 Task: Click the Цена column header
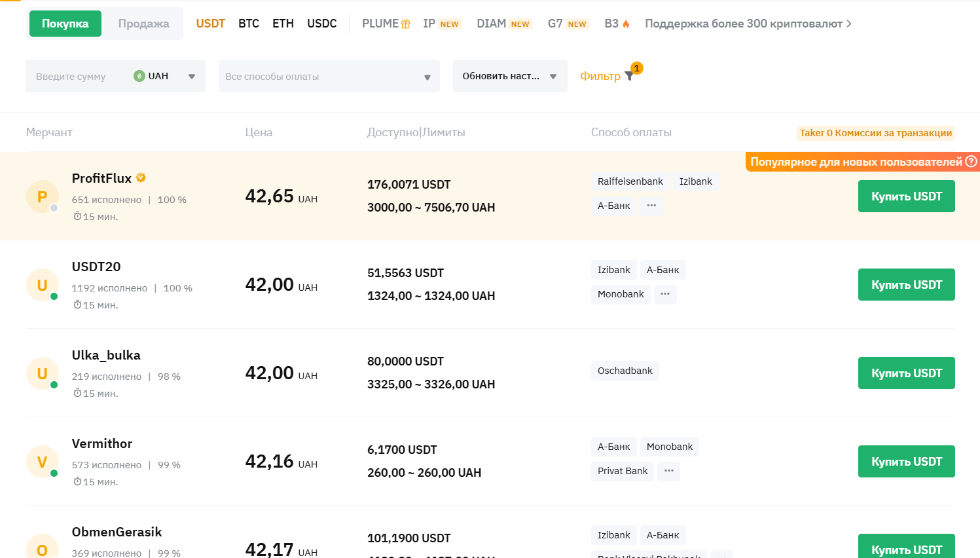pos(259,132)
